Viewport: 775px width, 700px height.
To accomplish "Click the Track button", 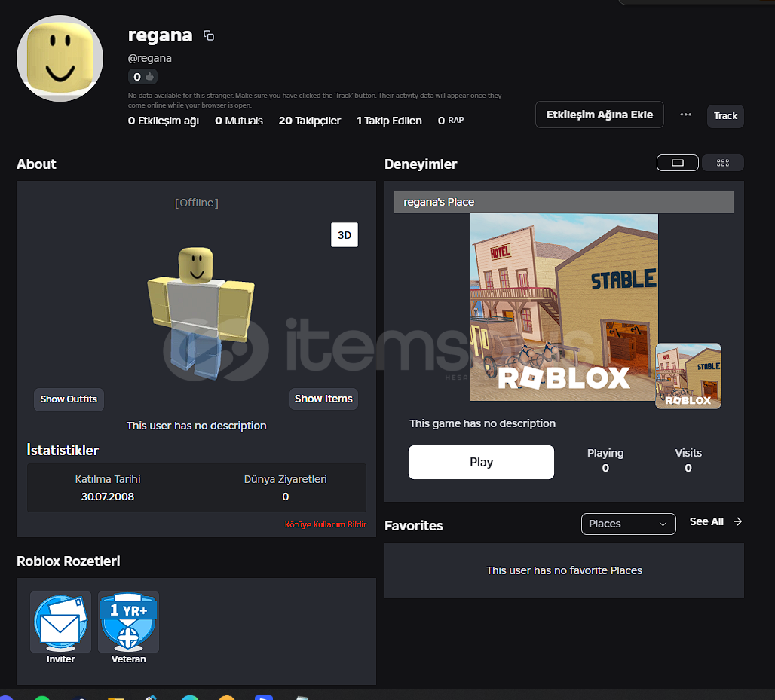I will coord(725,116).
